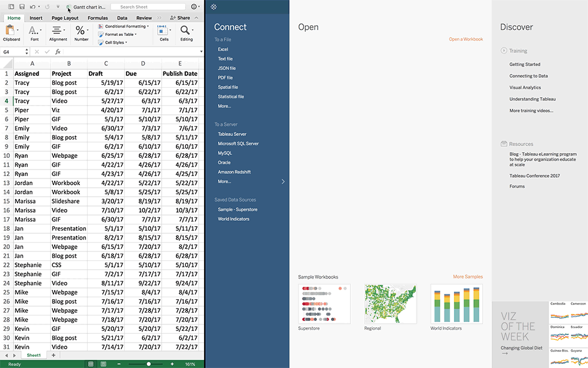Viewport: 588px width, 368px height.
Task: Click the Font group icon
Action: click(34, 30)
